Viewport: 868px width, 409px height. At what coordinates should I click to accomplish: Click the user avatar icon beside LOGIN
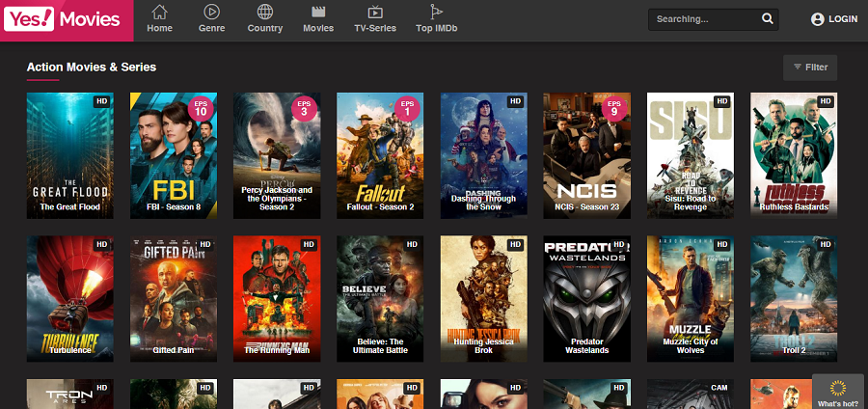point(818,19)
